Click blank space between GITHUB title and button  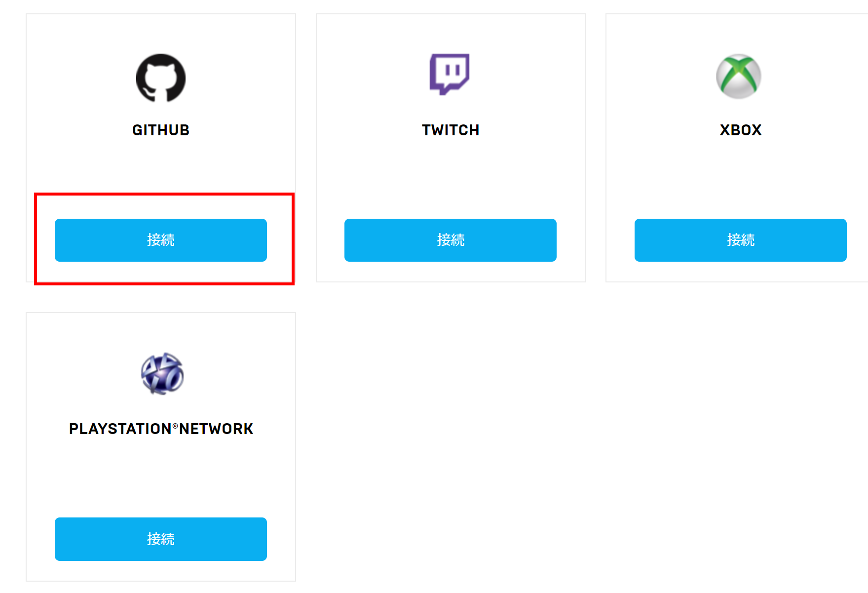[x=161, y=168]
